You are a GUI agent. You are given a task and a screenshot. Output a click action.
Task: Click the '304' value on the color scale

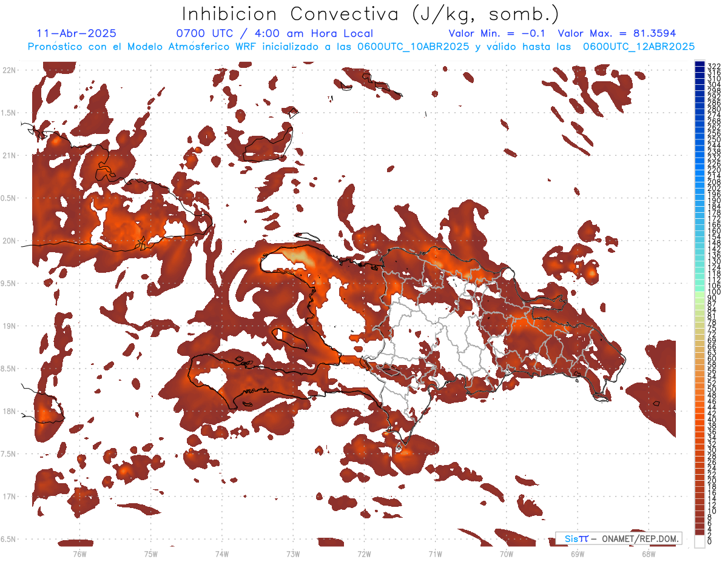click(x=714, y=85)
